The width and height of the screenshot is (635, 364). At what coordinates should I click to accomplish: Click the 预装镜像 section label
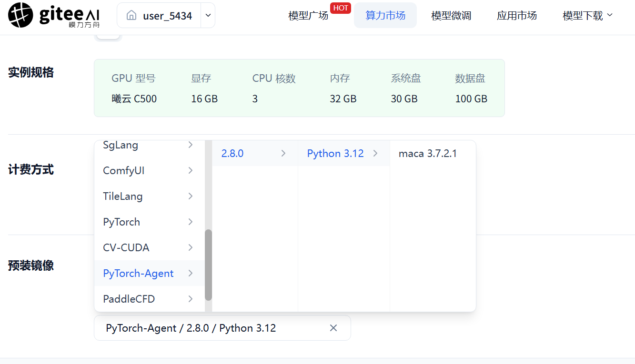tap(31, 266)
